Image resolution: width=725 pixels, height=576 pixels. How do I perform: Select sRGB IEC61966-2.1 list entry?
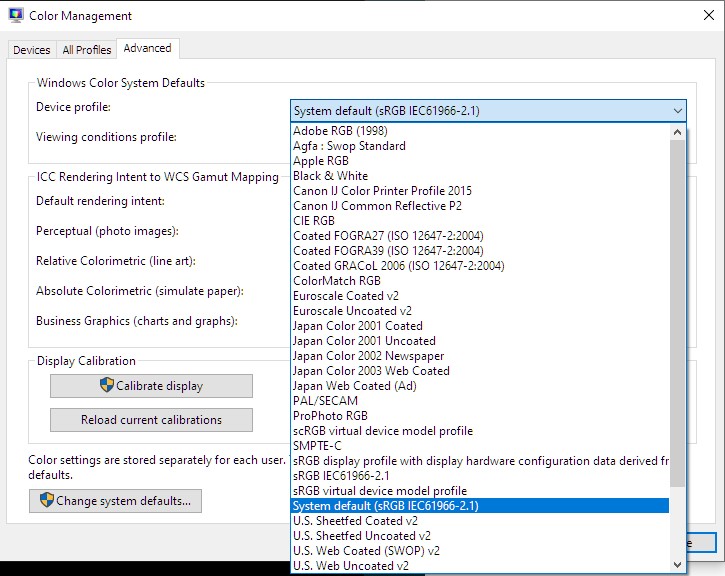(x=341, y=476)
